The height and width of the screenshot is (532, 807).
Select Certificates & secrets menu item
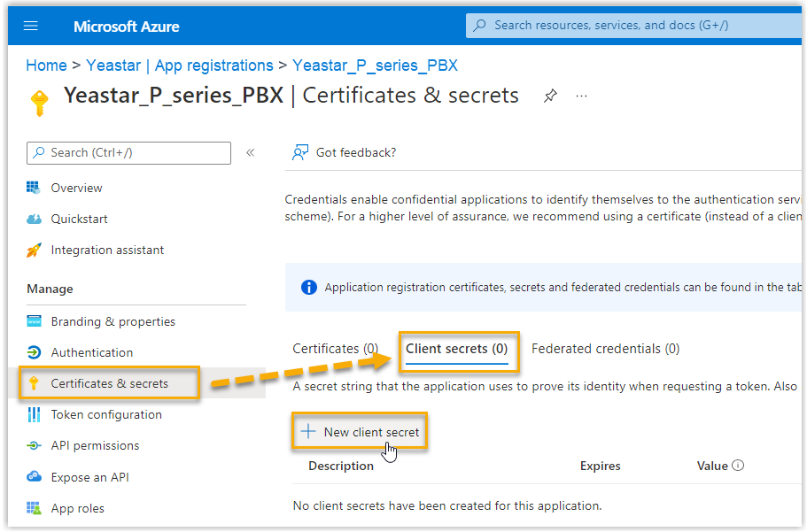point(109,383)
